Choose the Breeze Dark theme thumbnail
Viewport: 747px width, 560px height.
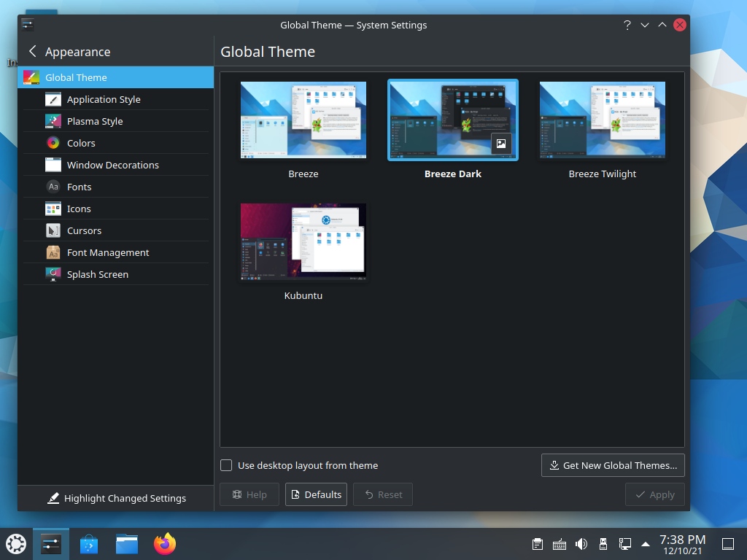453,120
